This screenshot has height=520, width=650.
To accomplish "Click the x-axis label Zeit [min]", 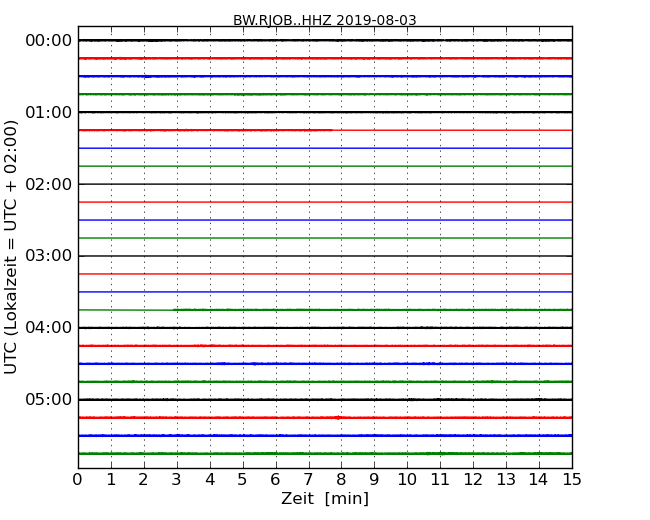I will click(x=325, y=498).
